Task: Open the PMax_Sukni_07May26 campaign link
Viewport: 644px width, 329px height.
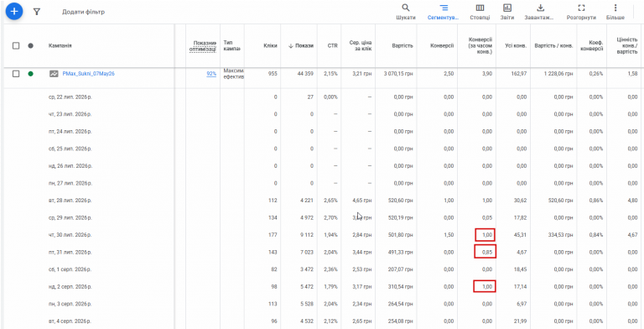Action: point(88,74)
